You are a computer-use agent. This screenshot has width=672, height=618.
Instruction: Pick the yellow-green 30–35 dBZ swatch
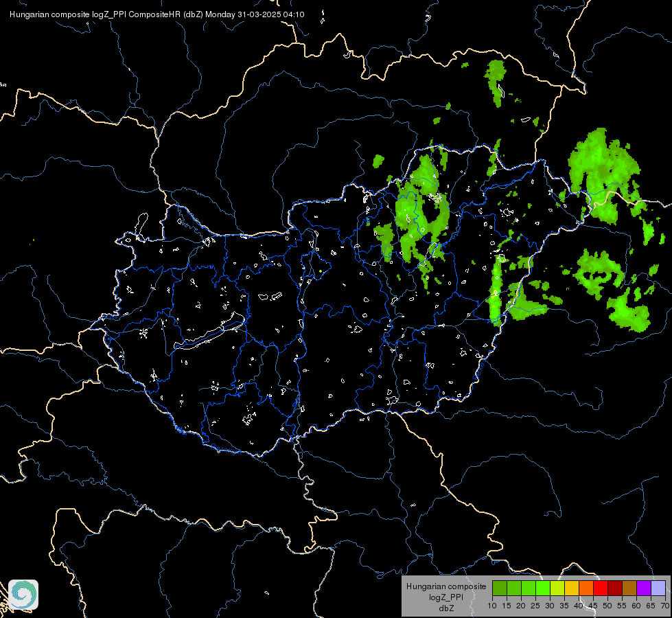[x=557, y=588]
